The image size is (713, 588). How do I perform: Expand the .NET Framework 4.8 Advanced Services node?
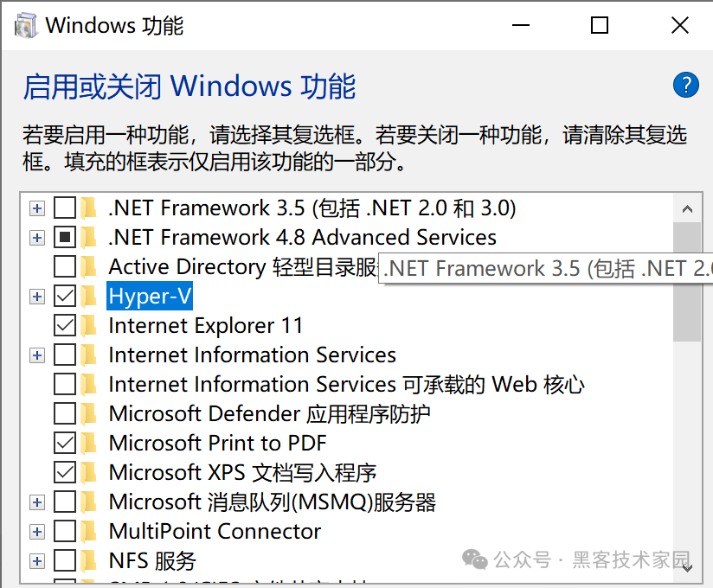37,238
